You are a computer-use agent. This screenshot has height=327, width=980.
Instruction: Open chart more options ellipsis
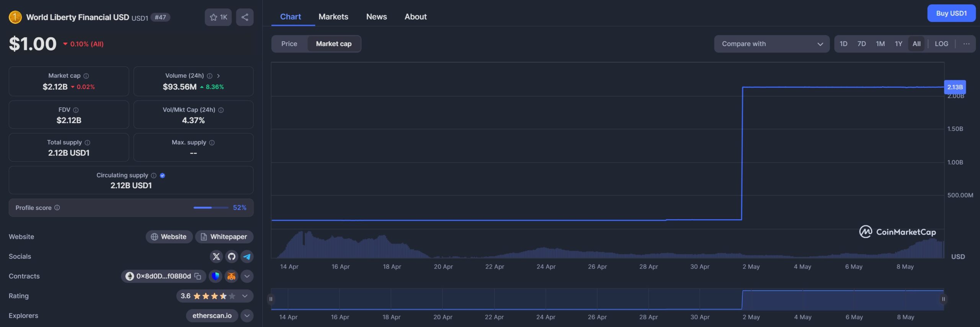(966, 44)
